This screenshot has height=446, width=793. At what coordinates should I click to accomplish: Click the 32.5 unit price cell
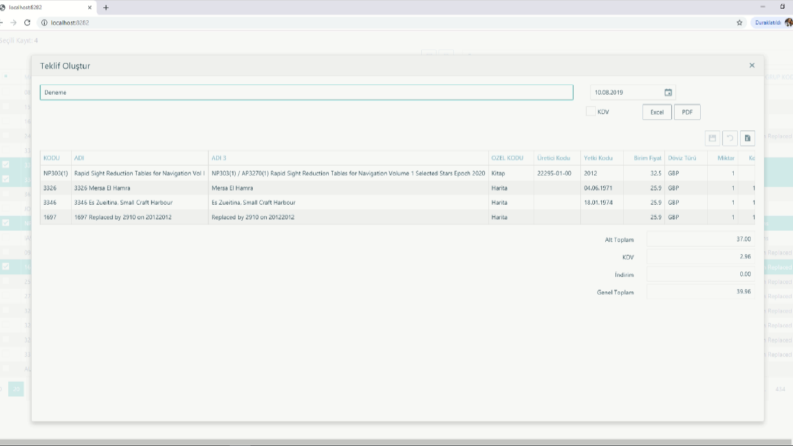(x=644, y=173)
